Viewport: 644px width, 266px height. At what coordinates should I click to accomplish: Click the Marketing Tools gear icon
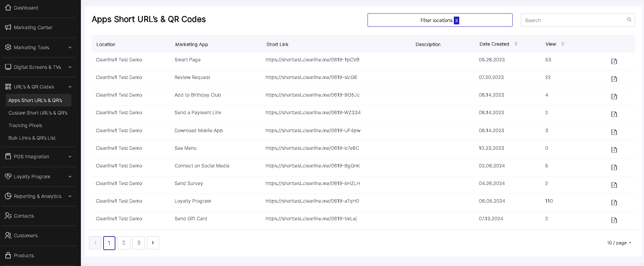(8, 47)
